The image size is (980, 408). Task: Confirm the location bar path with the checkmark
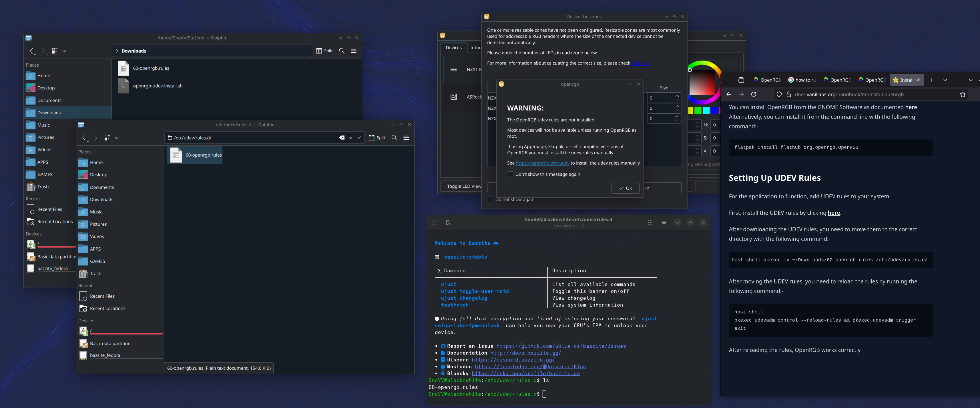(359, 138)
